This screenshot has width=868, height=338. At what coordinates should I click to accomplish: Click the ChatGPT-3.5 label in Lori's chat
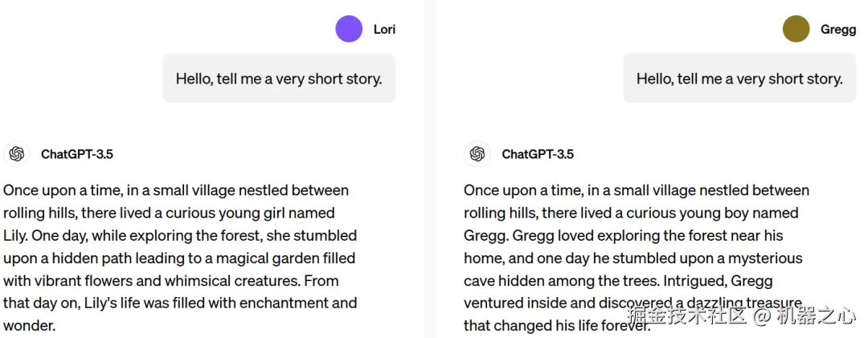tap(77, 154)
